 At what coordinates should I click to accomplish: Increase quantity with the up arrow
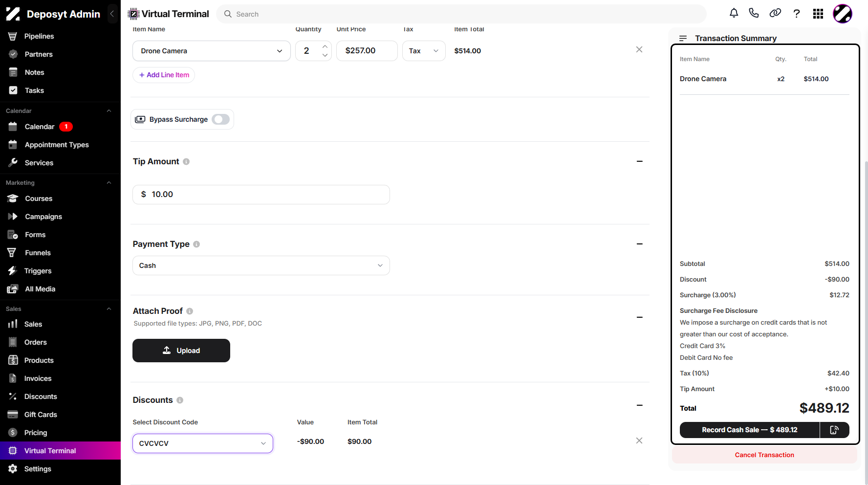coord(325,46)
